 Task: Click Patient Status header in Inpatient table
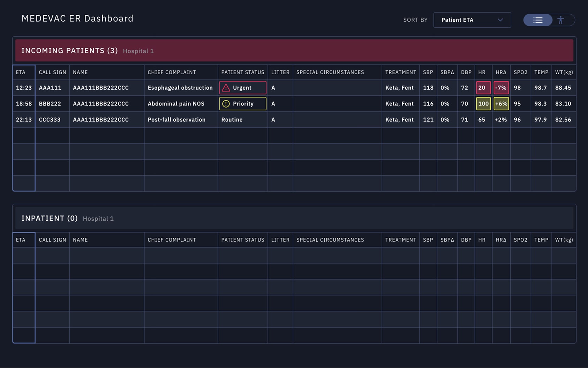click(242, 240)
